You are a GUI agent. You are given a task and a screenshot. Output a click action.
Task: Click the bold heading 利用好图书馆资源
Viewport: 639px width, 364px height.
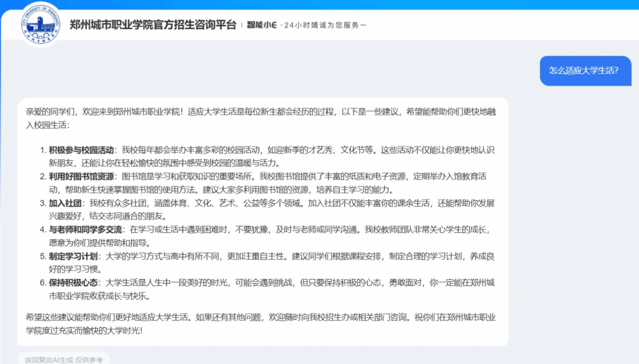coord(81,177)
